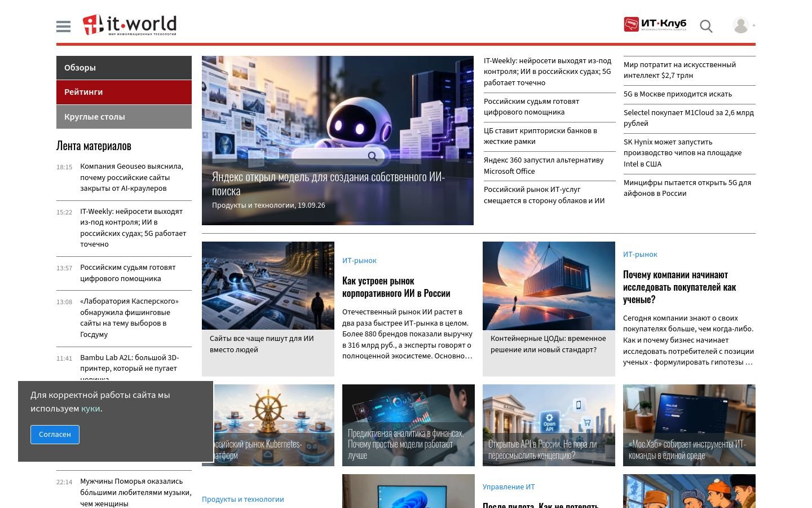The height and width of the screenshot is (508, 812).
Task: Click the Сегодня компании знают excerpt text
Action: click(x=689, y=340)
